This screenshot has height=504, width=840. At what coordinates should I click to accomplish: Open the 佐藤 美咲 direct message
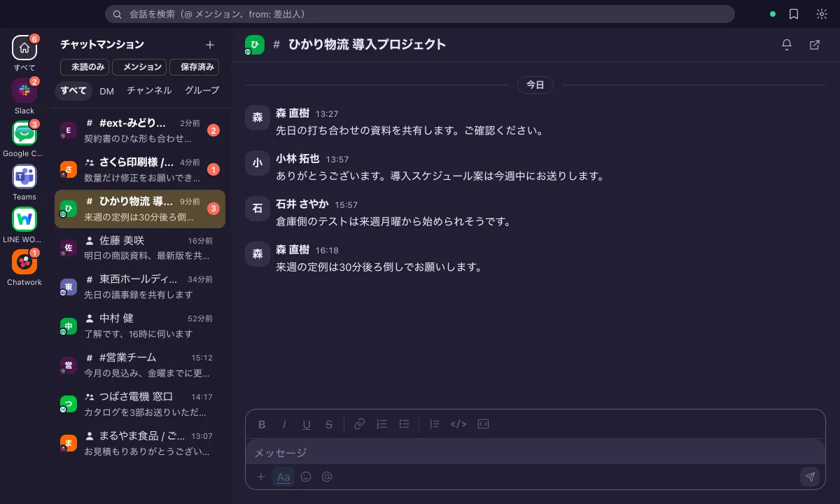[x=140, y=248]
